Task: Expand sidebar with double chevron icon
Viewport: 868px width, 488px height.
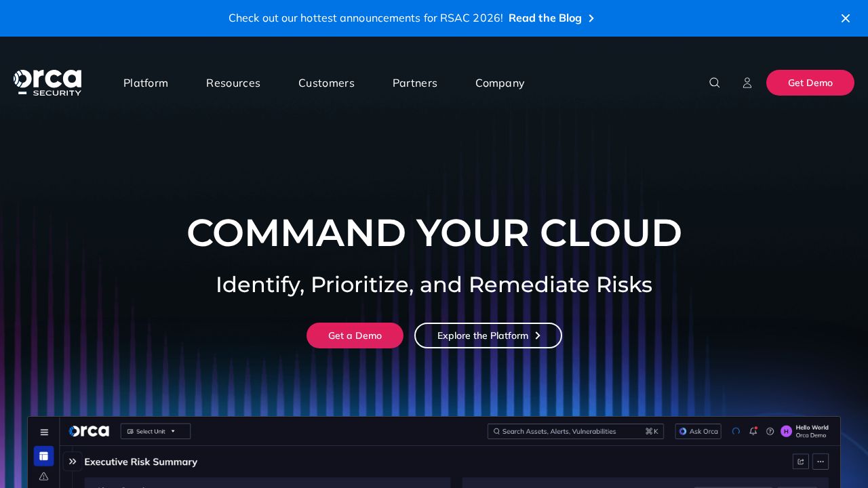Action: coord(73,462)
